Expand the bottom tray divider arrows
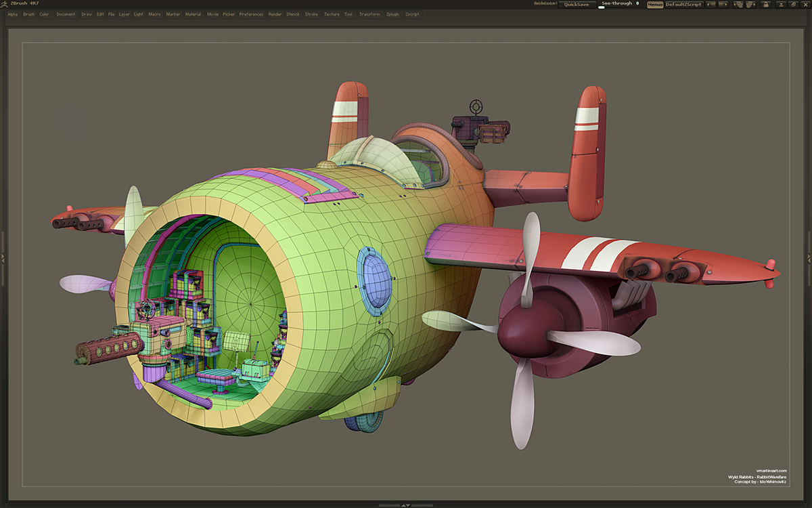812x508 pixels. click(405, 505)
